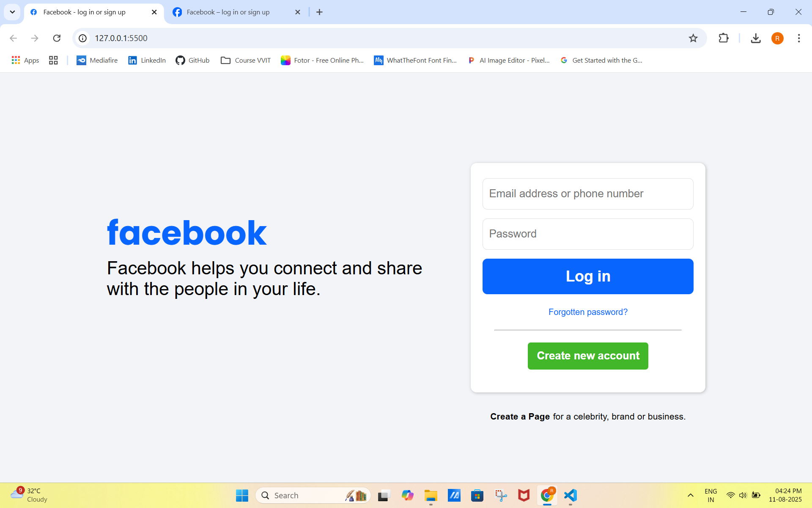Select the first Facebook login tab
The height and width of the screenshot is (508, 812).
93,12
